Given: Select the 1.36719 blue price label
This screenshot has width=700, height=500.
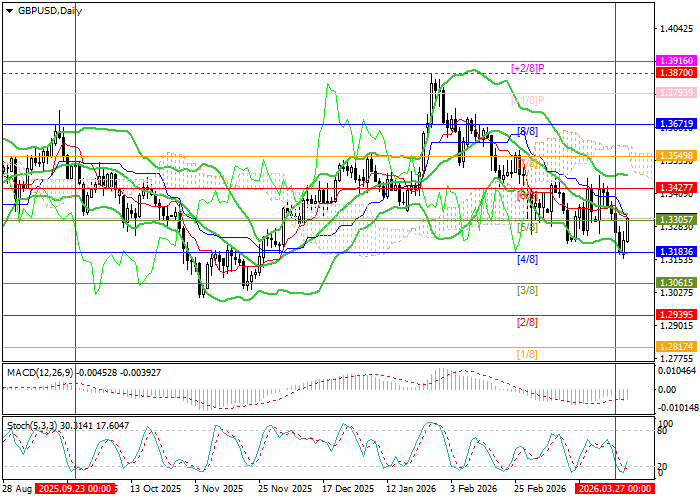Looking at the screenshot, I should tap(676, 124).
